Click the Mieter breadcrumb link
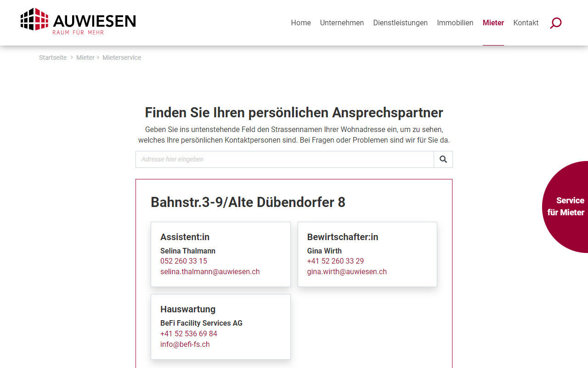The image size is (588, 368). click(x=85, y=57)
